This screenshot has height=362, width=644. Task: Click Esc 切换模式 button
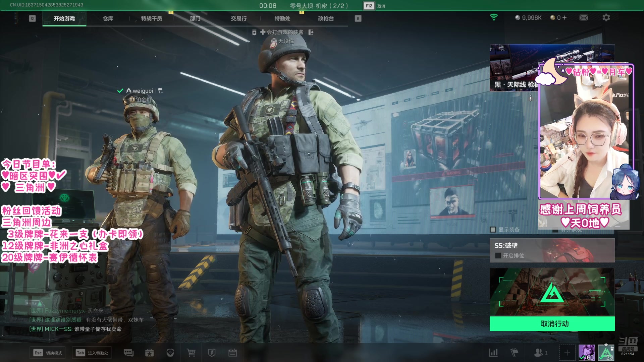click(48, 353)
